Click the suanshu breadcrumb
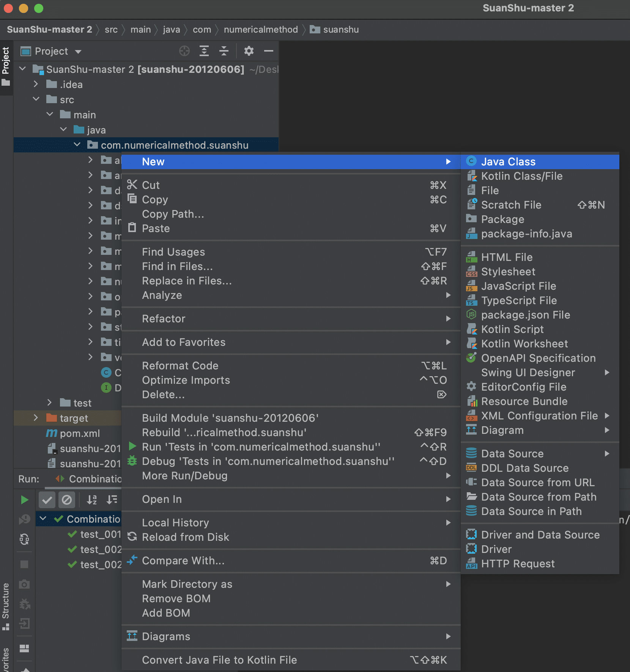The height and width of the screenshot is (672, 630). click(334, 30)
